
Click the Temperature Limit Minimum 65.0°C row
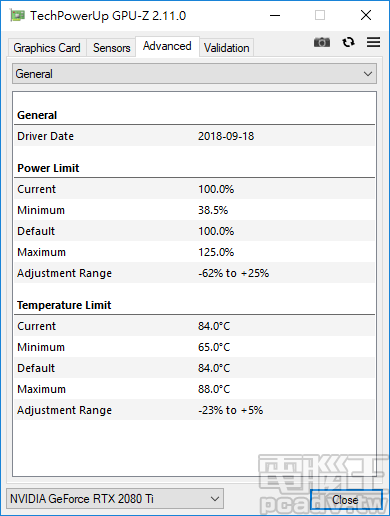coord(194,347)
